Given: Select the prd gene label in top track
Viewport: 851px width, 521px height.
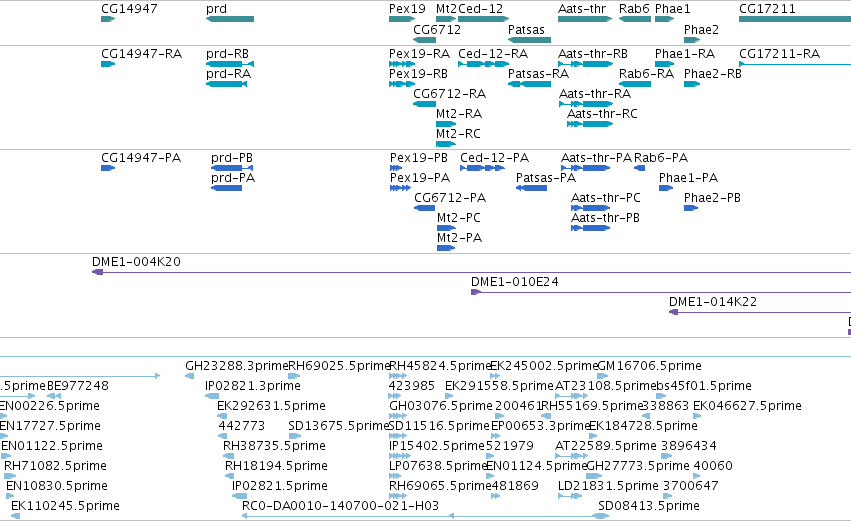Looking at the screenshot, I should point(216,9).
